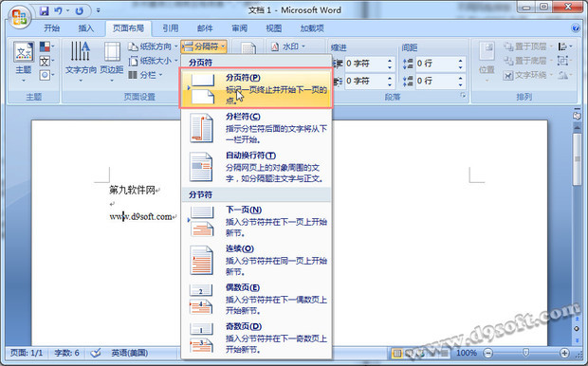Open Word help icon
Viewport: 588px width, 366px height.
(x=576, y=28)
